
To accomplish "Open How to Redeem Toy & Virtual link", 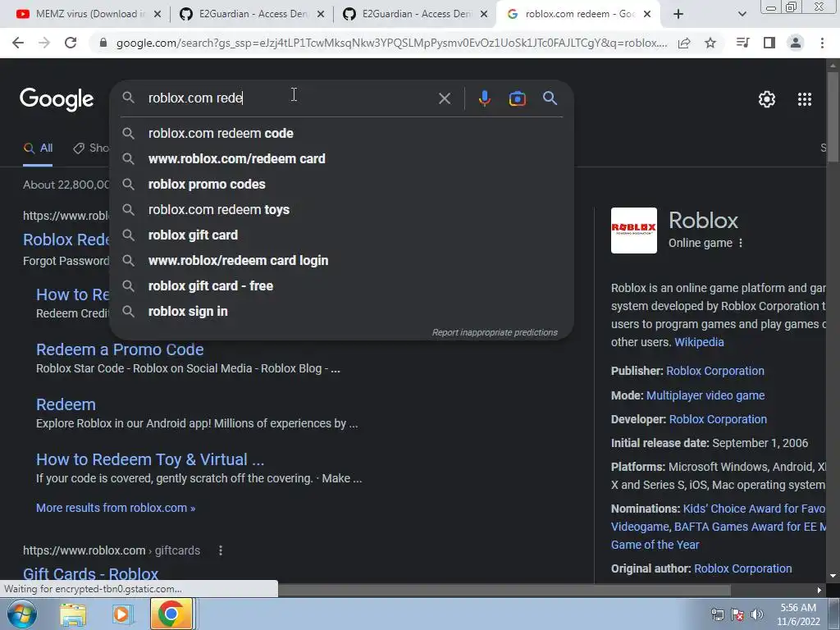I will click(150, 459).
